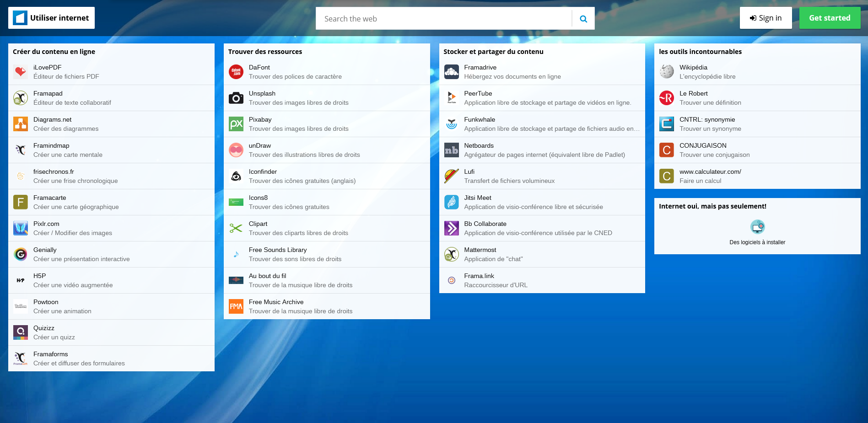The height and width of the screenshot is (423, 868).
Task: Click the Framindmap icon
Action: [21, 150]
